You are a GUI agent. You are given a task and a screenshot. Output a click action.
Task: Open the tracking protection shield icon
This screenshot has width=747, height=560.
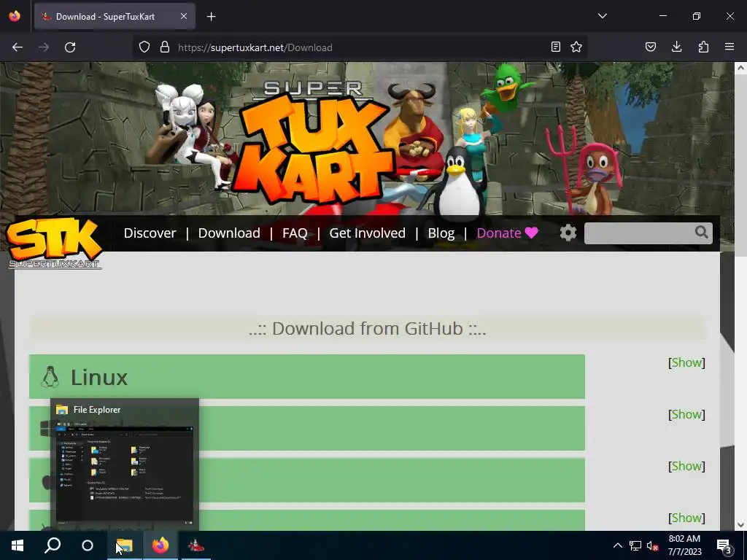pos(144,47)
